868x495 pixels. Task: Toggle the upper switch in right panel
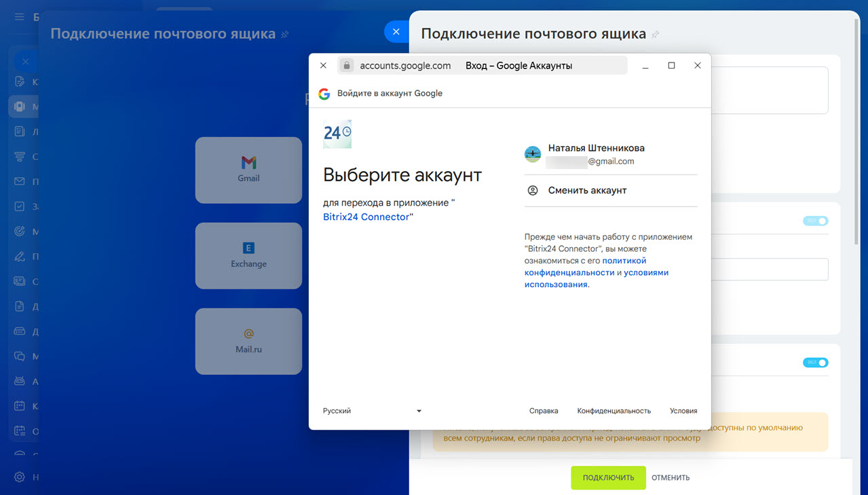[815, 221]
